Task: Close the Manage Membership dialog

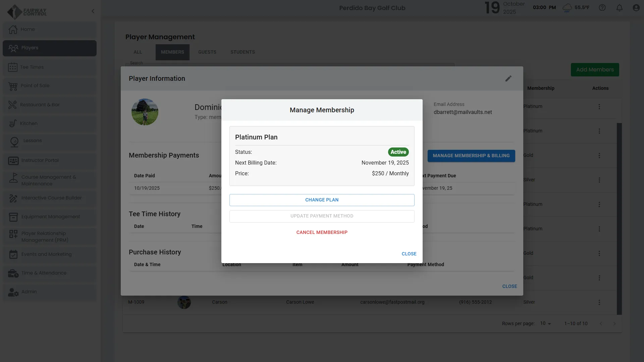Action: click(x=409, y=254)
